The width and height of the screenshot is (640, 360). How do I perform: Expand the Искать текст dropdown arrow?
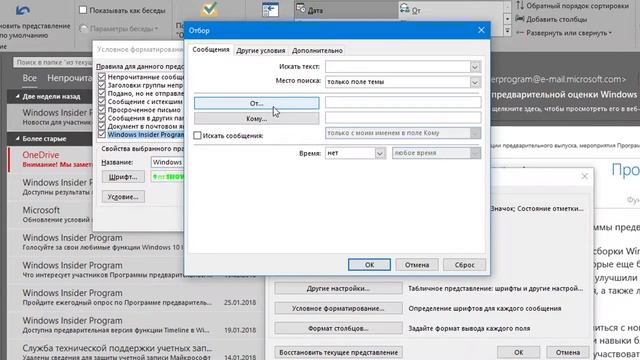point(475,67)
